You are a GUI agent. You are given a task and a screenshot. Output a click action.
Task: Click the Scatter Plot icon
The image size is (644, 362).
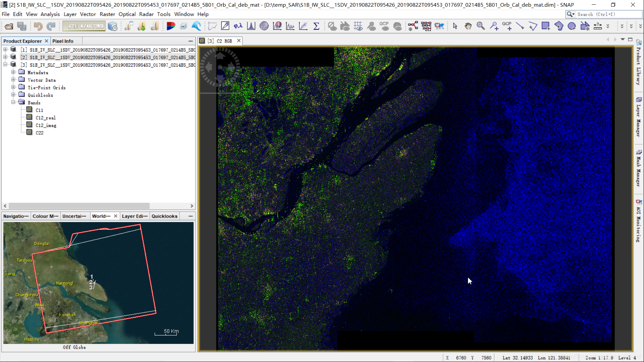303,26
